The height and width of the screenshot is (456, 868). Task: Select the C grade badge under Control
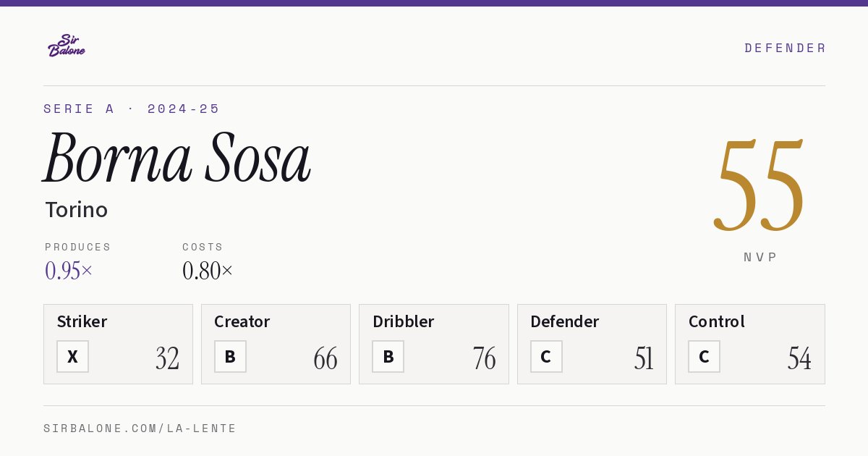[704, 356]
